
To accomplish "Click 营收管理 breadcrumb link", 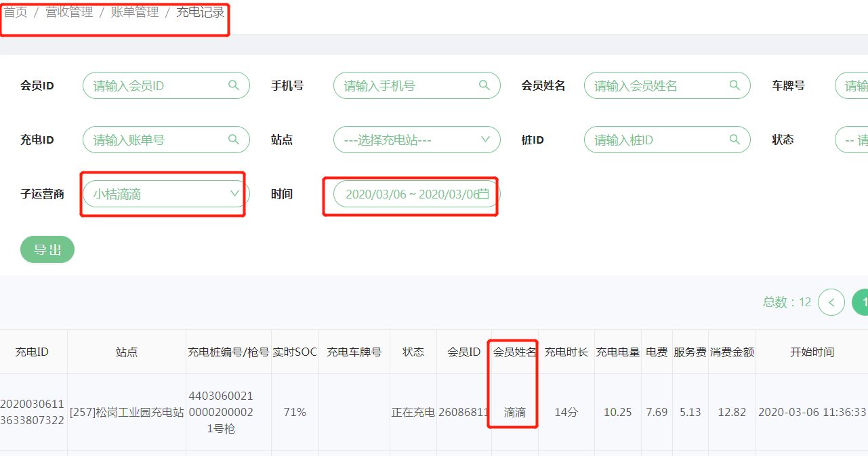I will pyautogui.click(x=69, y=12).
